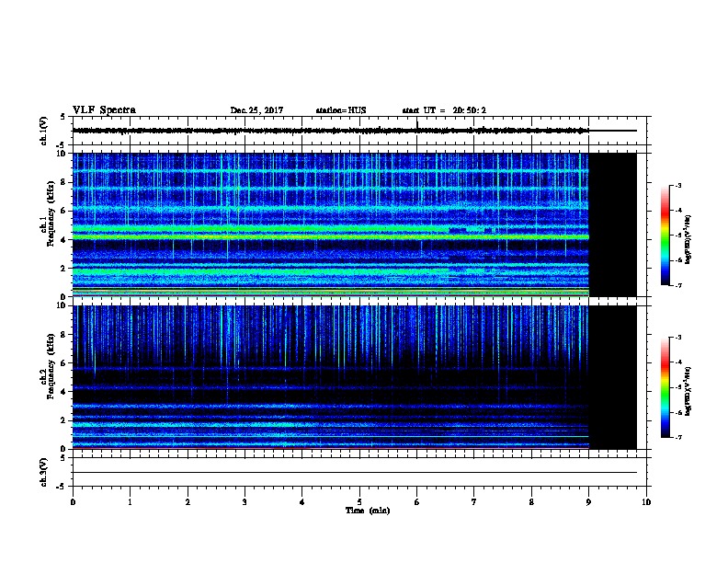Click time axis tick label "5"

(x=359, y=502)
